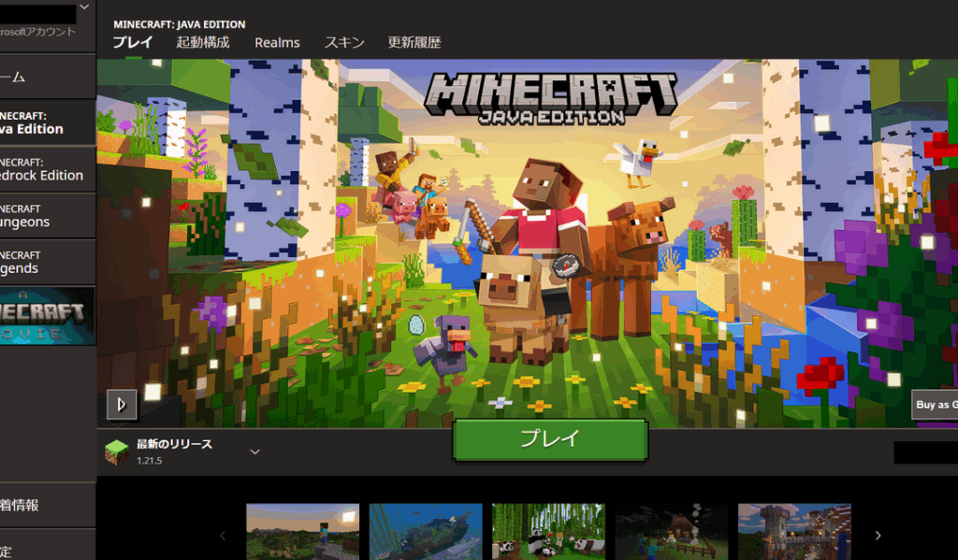This screenshot has width=958, height=560.
Task: Open the Realms tab
Action: point(277,42)
